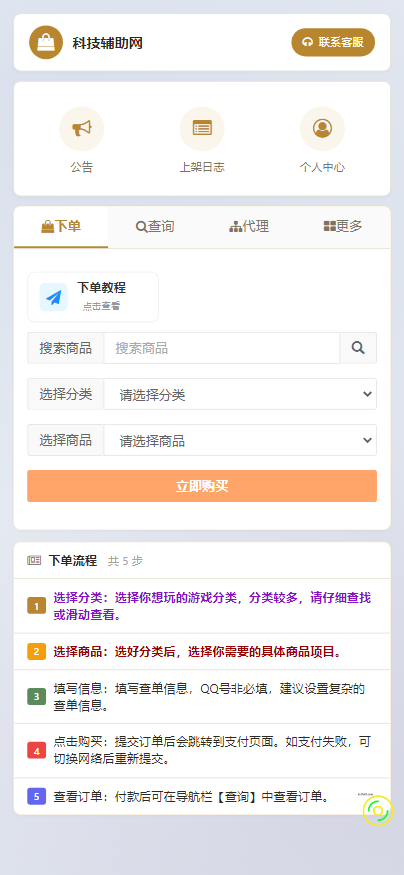Click the 联系客服 contact support button
The height and width of the screenshot is (875, 404).
coord(333,42)
